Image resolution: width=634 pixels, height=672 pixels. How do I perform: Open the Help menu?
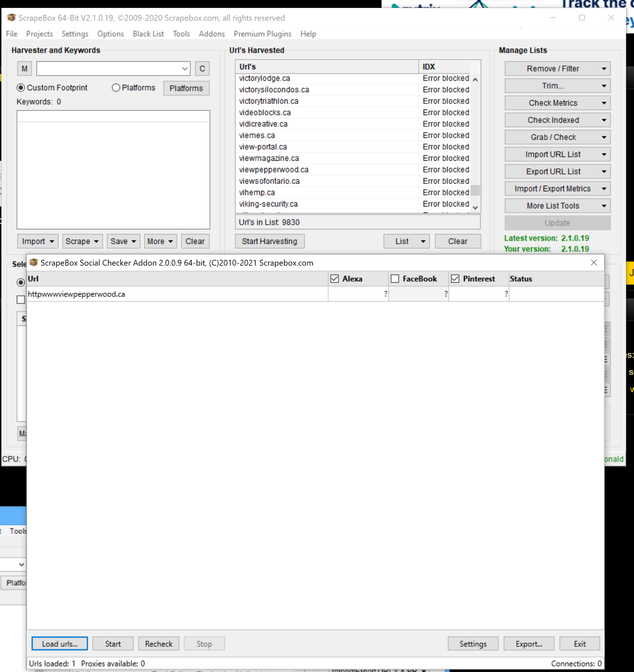click(x=308, y=34)
